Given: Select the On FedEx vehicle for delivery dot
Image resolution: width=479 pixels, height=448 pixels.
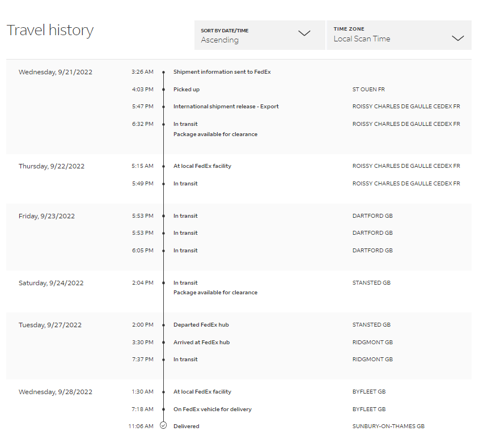Looking at the screenshot, I should [x=163, y=409].
